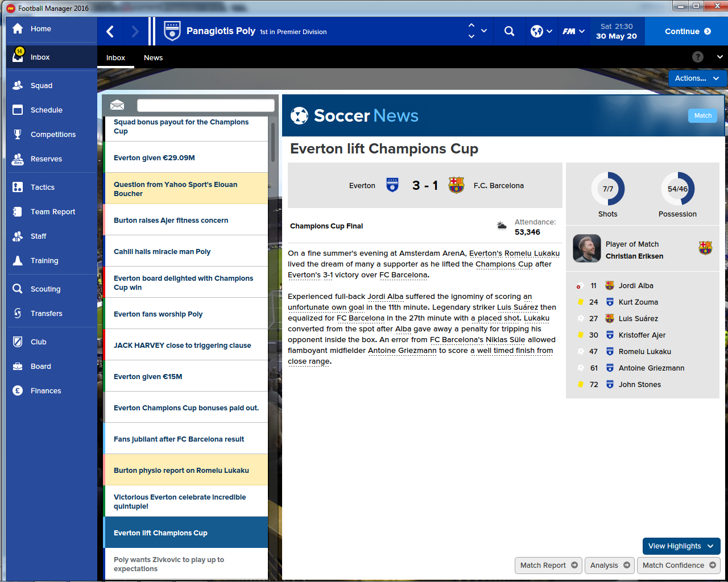Click the F.C. Barcelona crest in scoreline

(x=456, y=185)
